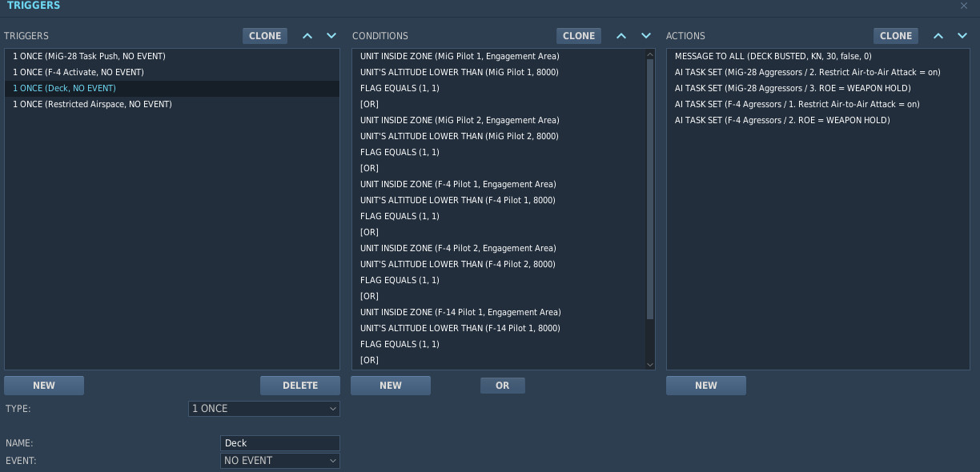Clone the selected trigger

[265, 36]
